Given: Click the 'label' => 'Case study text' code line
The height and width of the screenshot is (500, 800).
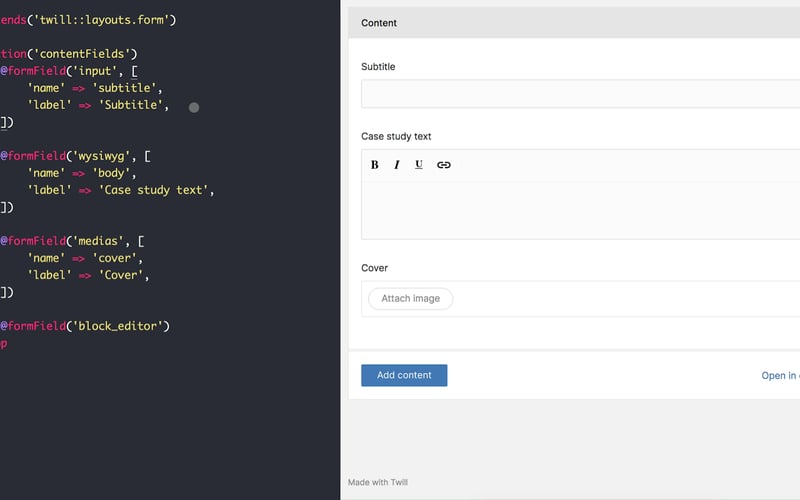Looking at the screenshot, I should [121, 190].
